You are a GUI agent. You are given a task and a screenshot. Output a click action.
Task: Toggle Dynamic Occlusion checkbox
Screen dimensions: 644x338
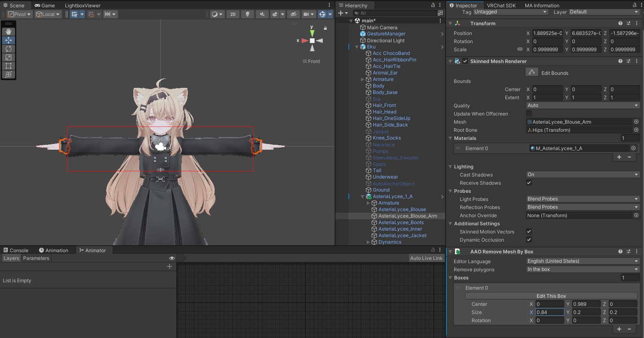(x=529, y=240)
